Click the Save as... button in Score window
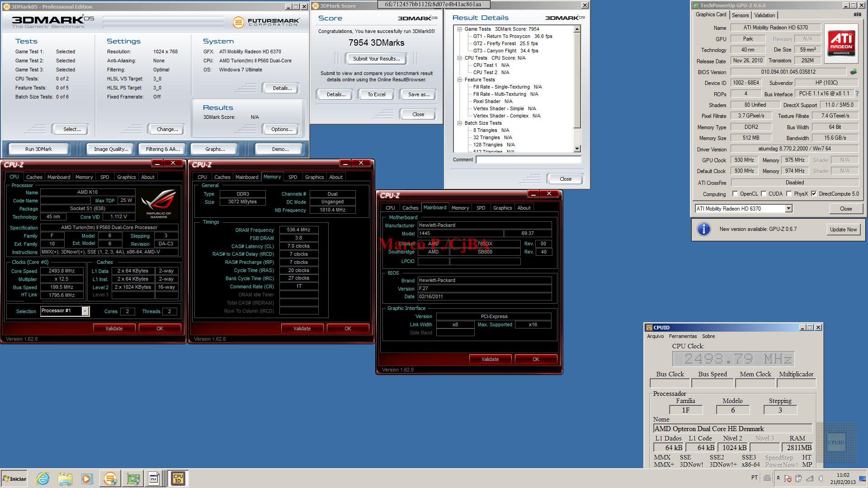Viewport: 868px width, 488px height. pos(419,94)
